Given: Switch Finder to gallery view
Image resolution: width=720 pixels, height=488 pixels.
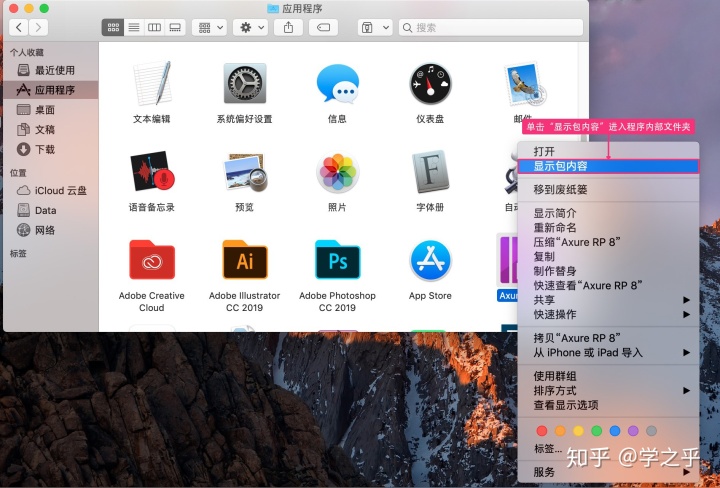Looking at the screenshot, I should [x=175, y=27].
